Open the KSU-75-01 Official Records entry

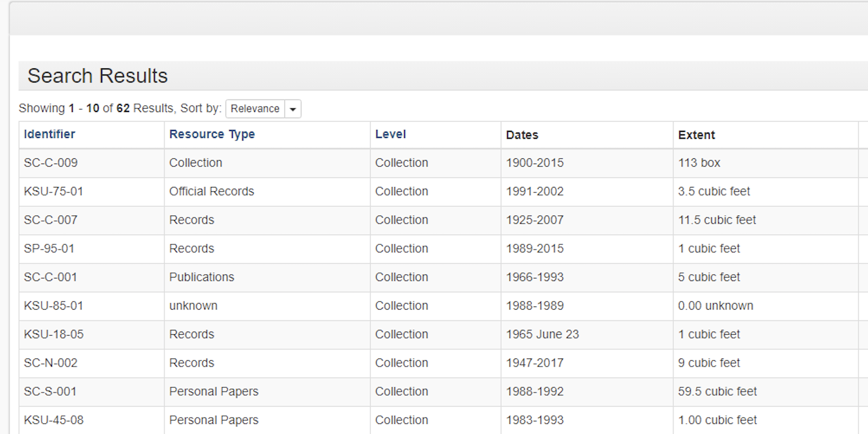[x=54, y=191]
